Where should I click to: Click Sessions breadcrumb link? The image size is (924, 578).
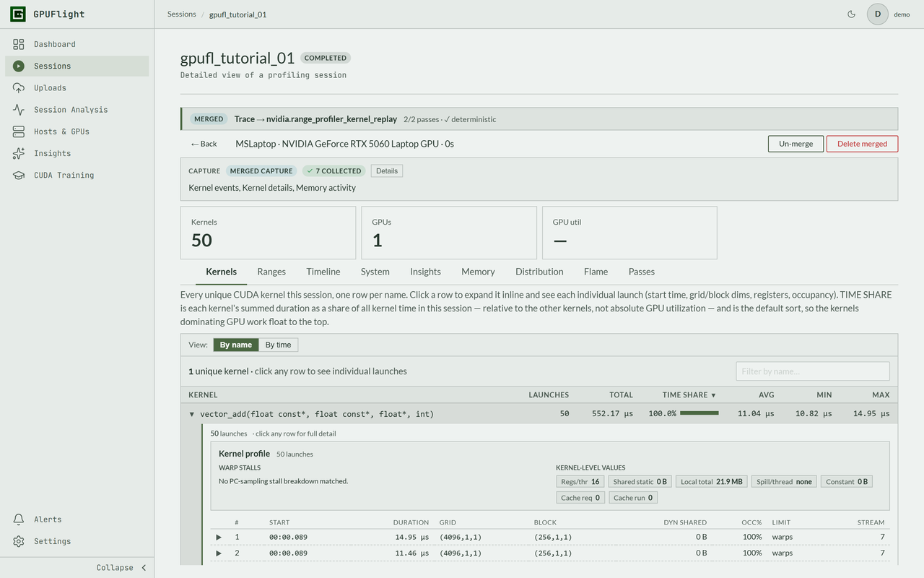coord(182,14)
